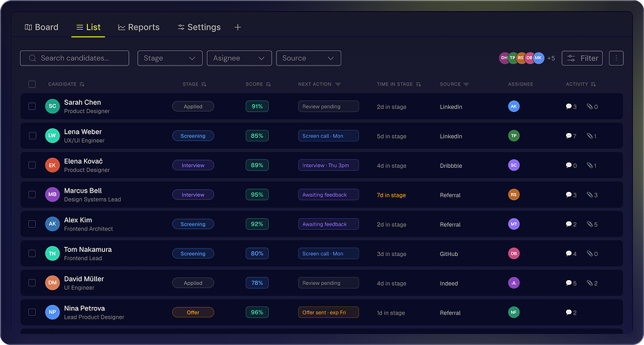Open attachments icon in David Müller's row
This screenshot has height=345, width=644.
(590, 283)
